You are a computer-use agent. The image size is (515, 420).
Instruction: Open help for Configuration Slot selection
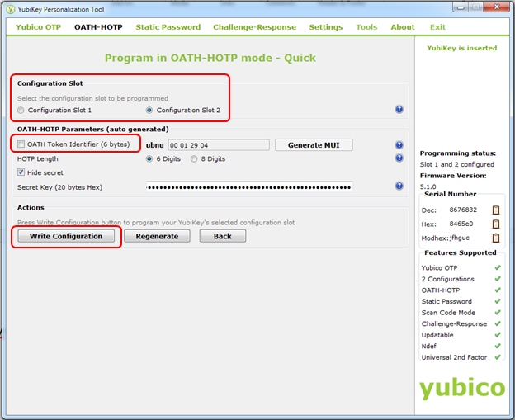tap(399, 110)
